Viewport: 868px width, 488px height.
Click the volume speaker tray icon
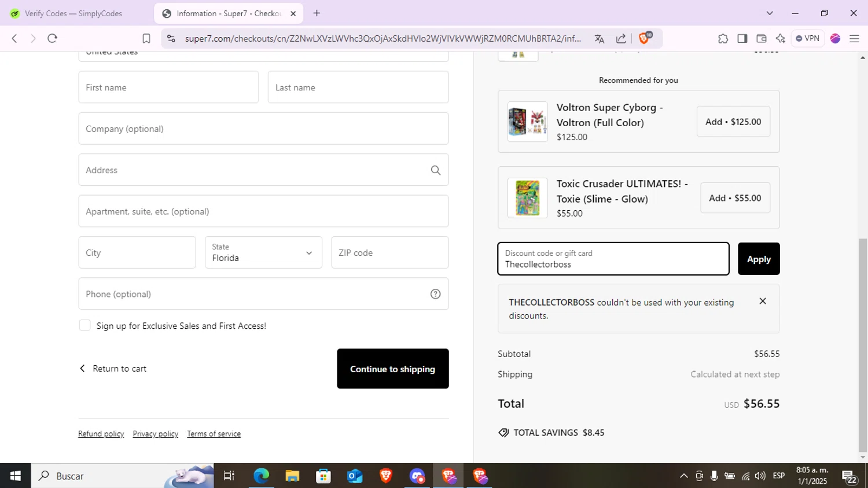point(760,476)
